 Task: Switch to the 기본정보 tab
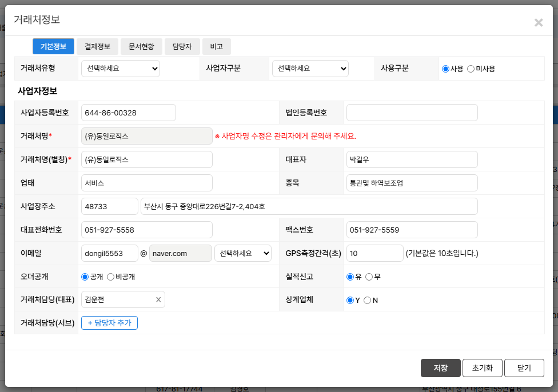[x=53, y=47]
